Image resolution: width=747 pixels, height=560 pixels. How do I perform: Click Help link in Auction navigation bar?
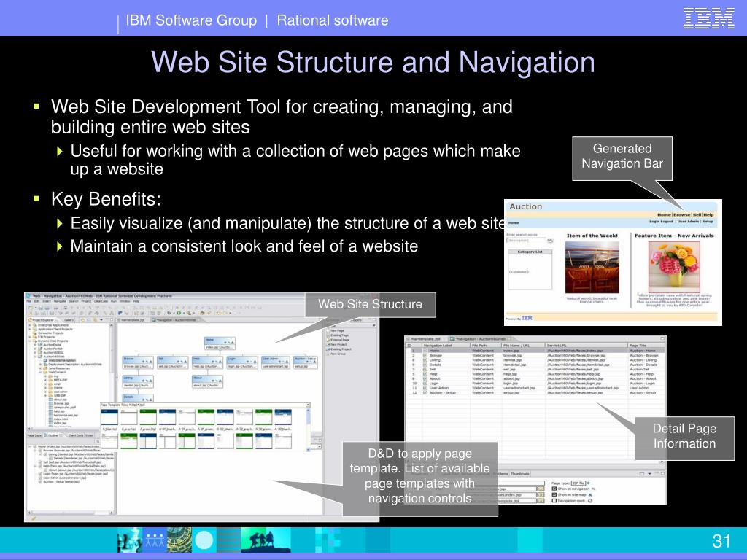pos(708,215)
